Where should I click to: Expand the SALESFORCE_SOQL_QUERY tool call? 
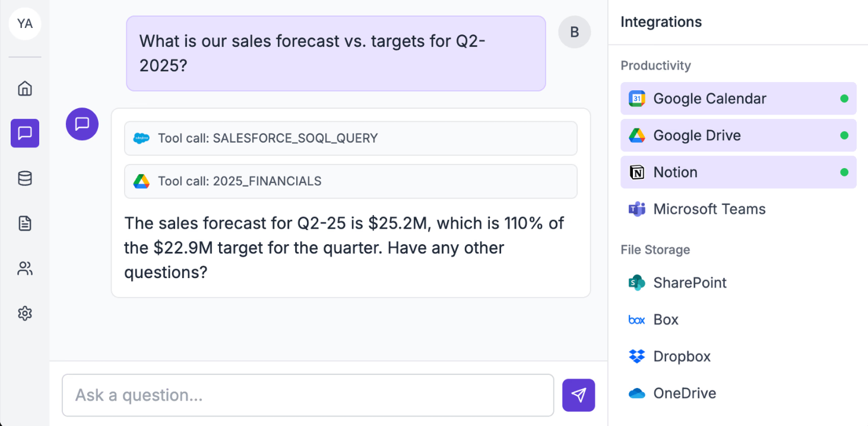point(351,138)
